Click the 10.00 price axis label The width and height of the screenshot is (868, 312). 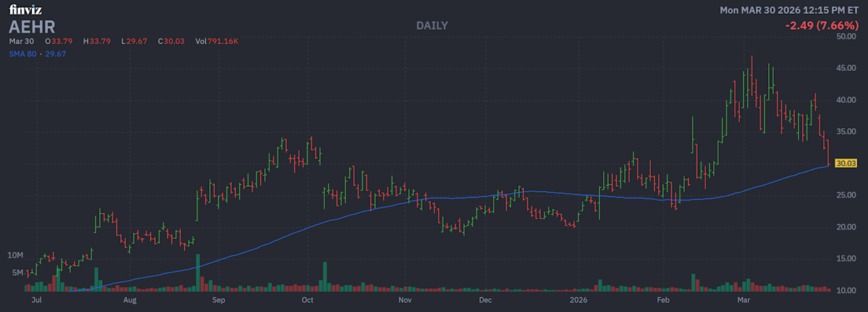pos(846,290)
